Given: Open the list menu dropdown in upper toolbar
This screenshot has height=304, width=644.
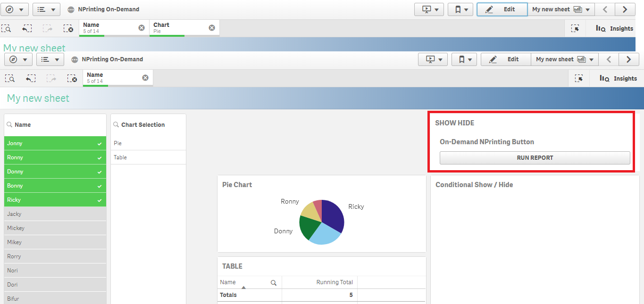Looking at the screenshot, I should (x=46, y=9).
